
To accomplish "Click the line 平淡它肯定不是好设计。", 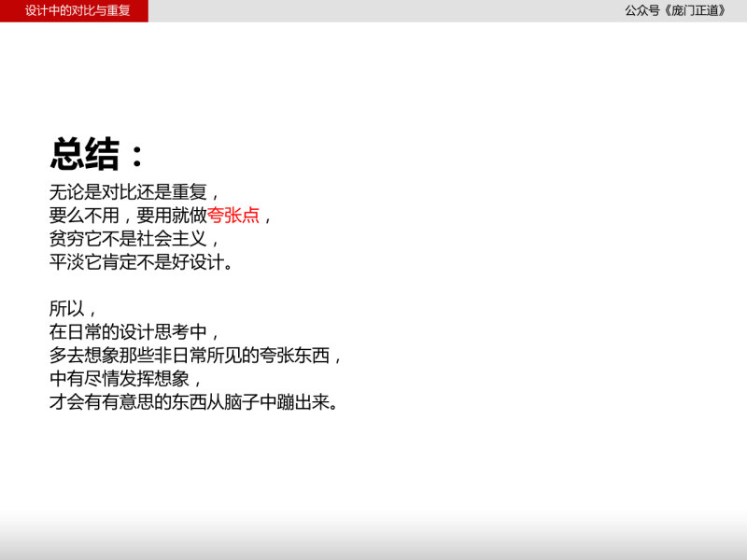I will click(x=141, y=262).
